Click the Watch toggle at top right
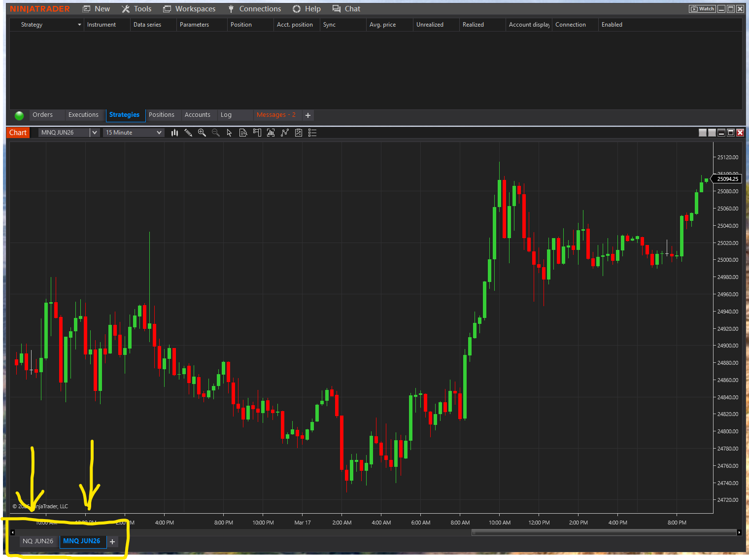The image size is (749, 560). tap(702, 8)
